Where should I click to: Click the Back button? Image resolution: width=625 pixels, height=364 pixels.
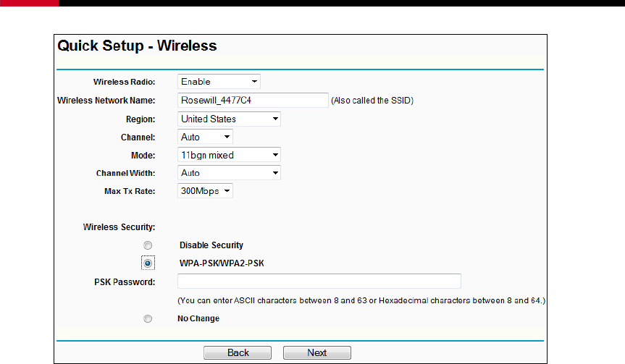238,353
